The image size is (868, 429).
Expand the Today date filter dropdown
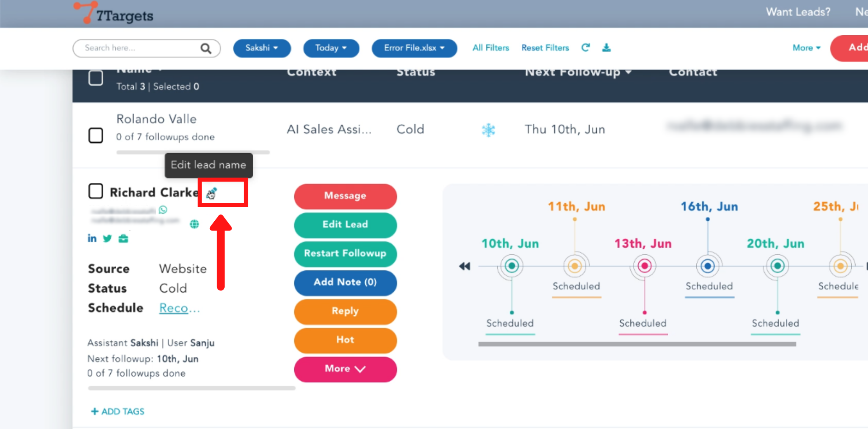click(331, 48)
